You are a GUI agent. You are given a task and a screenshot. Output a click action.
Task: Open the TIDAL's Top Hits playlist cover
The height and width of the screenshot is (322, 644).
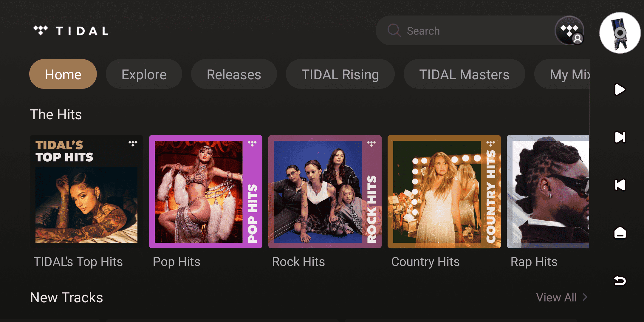(x=86, y=192)
